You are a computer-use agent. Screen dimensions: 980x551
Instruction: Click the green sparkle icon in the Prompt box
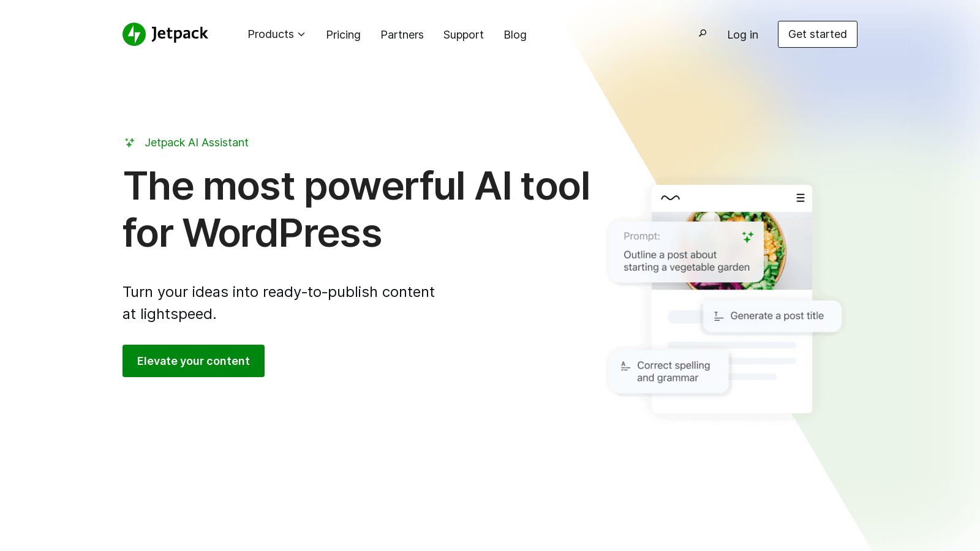click(748, 237)
